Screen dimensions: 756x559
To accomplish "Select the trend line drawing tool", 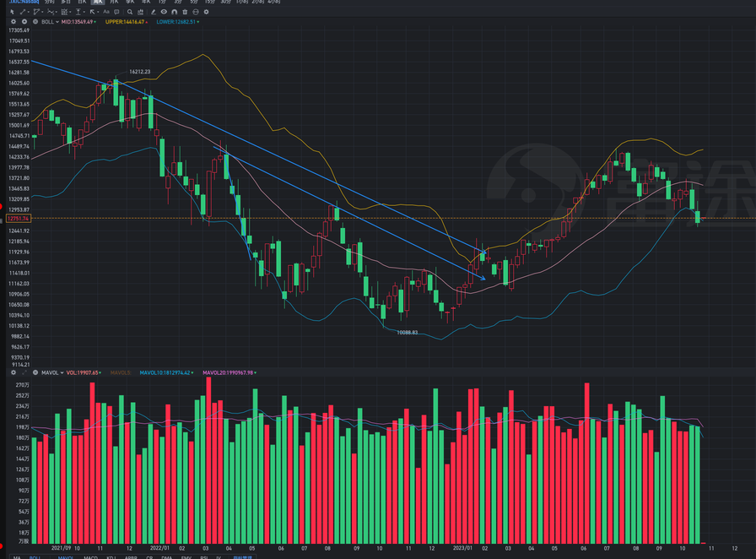I will (22, 12).
